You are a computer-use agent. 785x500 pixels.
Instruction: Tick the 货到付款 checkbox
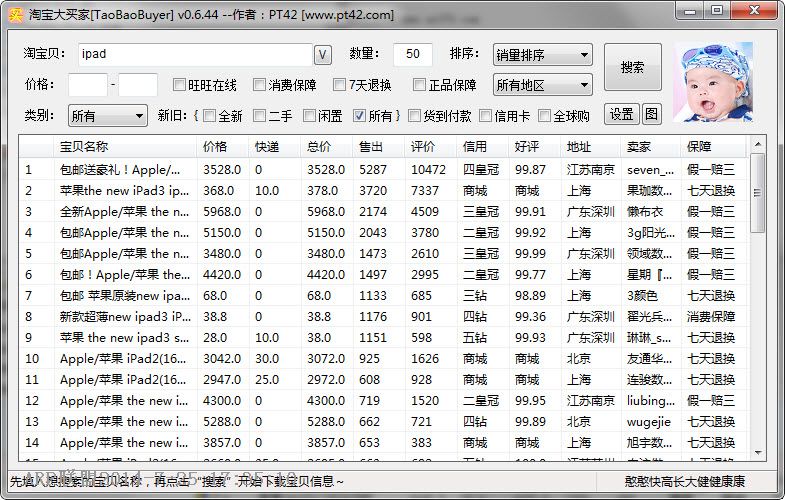point(414,116)
